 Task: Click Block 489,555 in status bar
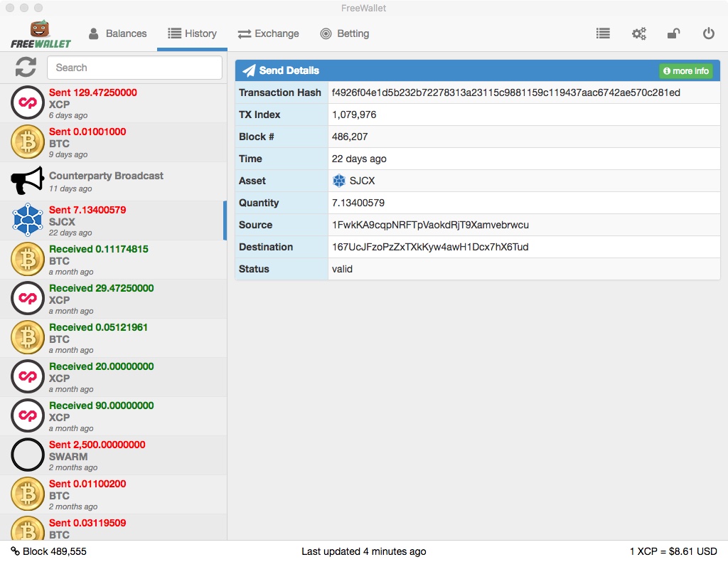click(x=54, y=551)
